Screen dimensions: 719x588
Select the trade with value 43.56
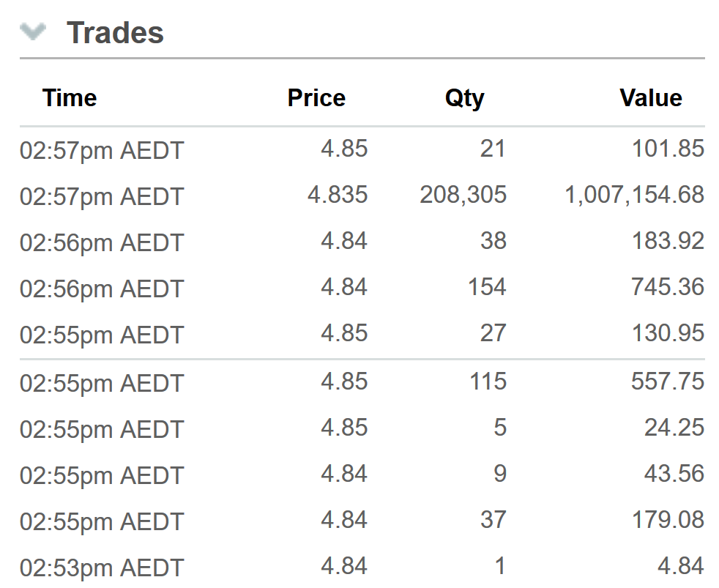coord(362,475)
